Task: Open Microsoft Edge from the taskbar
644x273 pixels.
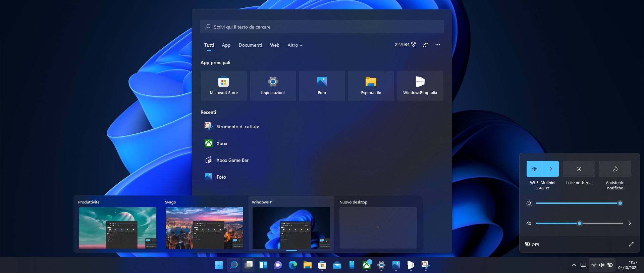Action: [293, 265]
